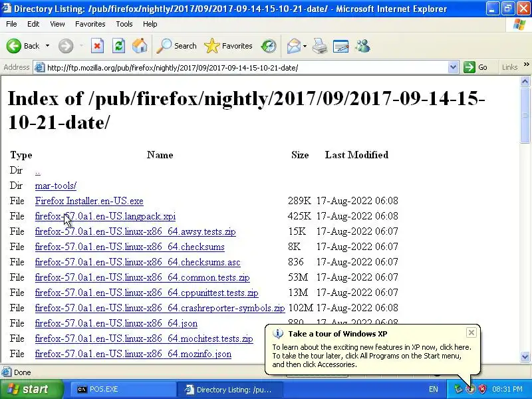Open firefox-57.0a1.en-US.langpack.xpi link
Viewport: 532px width, 399px height.
pyautogui.click(x=105, y=217)
